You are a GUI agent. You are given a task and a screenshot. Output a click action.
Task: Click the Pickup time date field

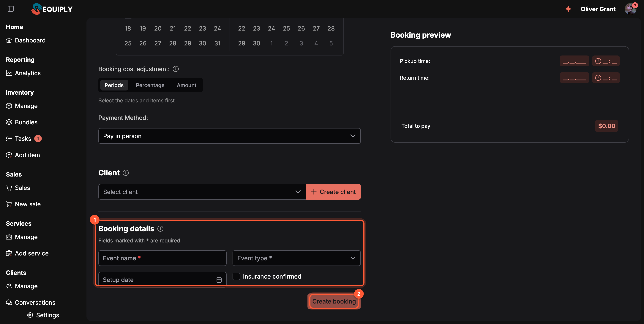click(x=574, y=61)
